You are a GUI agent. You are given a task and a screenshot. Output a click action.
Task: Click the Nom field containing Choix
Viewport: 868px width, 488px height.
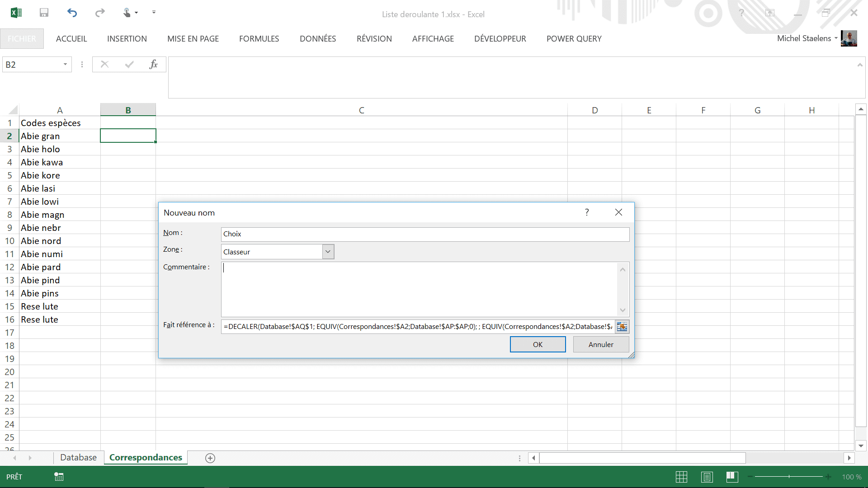[x=425, y=234]
